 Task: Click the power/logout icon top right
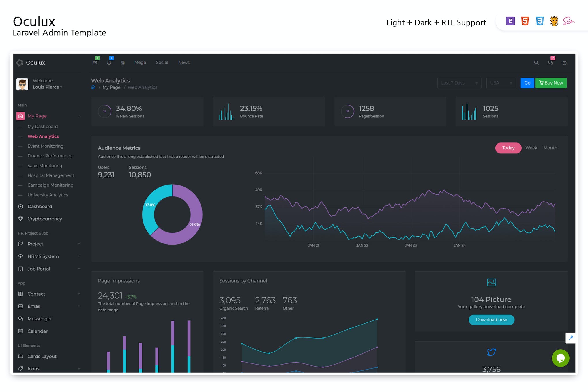tap(565, 63)
